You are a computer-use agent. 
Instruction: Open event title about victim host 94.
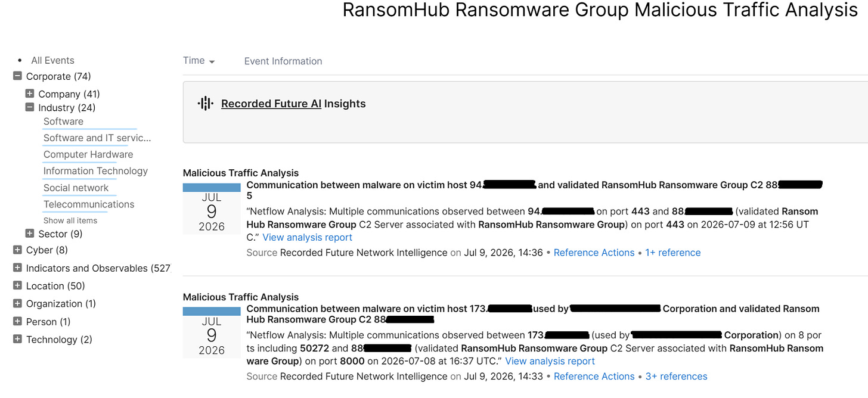[534, 190]
